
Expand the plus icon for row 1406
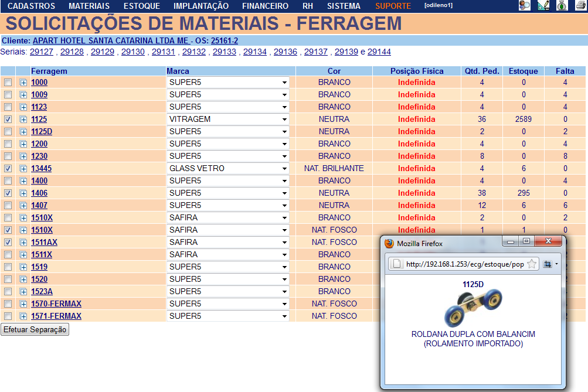23,193
